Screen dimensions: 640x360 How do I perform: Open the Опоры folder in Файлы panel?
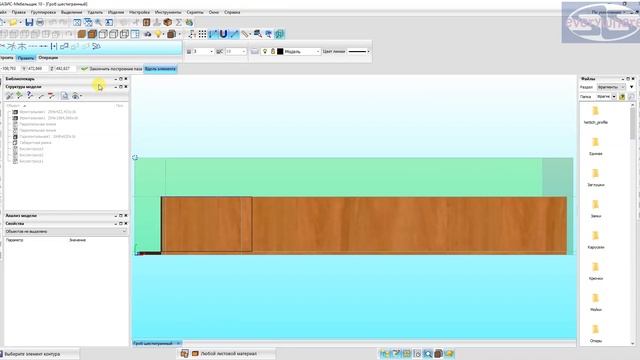(596, 333)
